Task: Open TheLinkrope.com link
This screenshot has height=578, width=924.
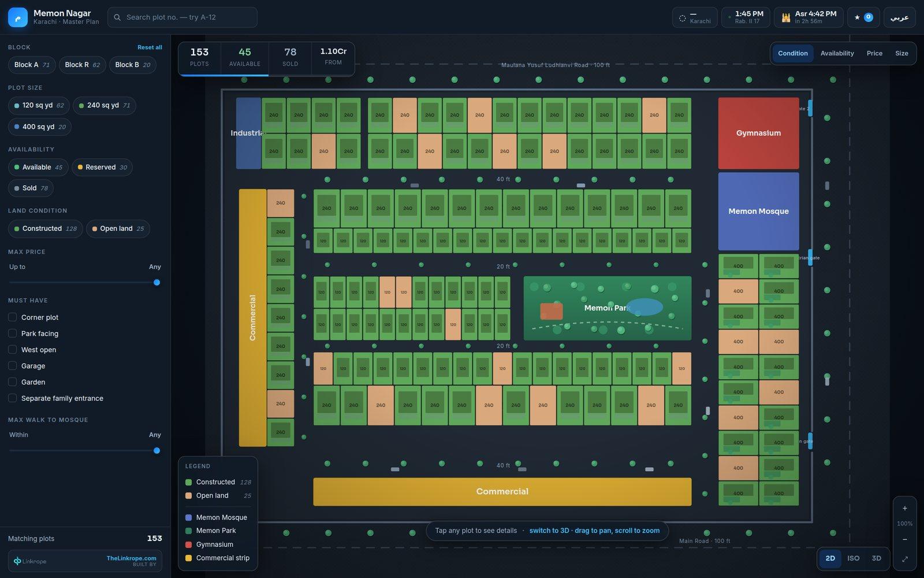Action: (131, 558)
